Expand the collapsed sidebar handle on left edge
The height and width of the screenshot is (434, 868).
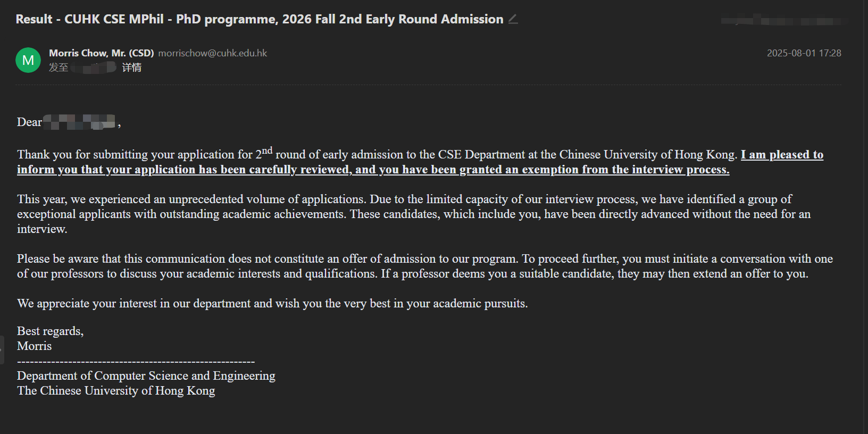point(2,349)
